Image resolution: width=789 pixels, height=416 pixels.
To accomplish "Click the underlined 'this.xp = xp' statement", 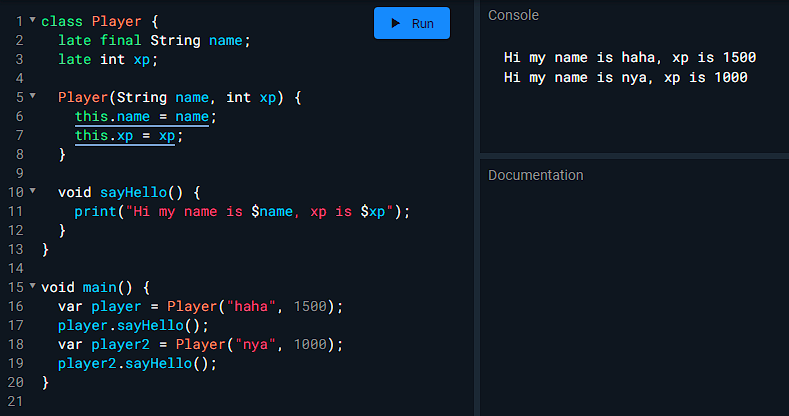I will click(125, 136).
